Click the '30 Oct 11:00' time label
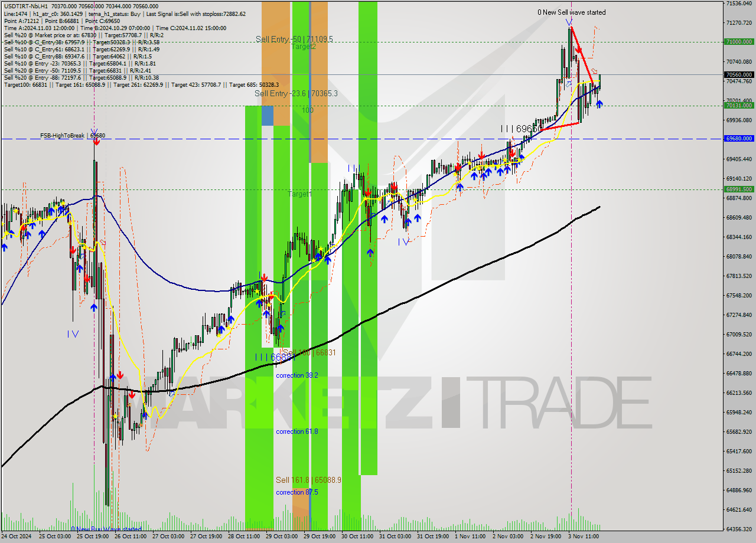The width and height of the screenshot is (756, 543). click(x=358, y=537)
